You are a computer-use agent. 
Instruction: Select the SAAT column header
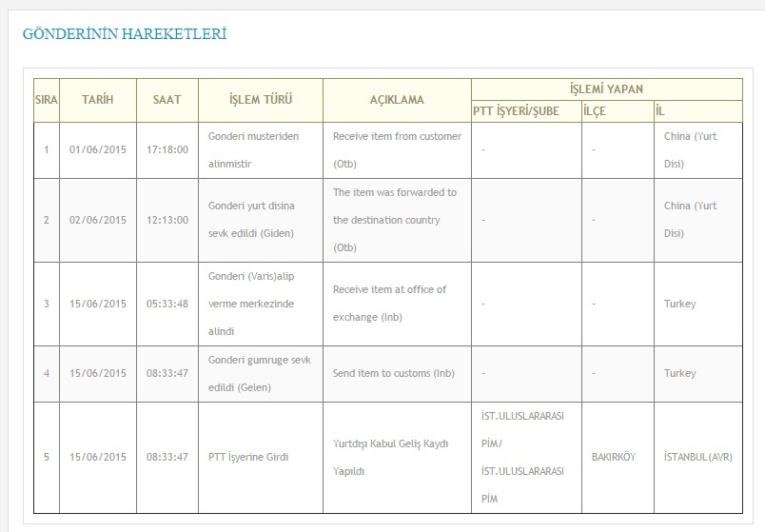[x=167, y=100]
